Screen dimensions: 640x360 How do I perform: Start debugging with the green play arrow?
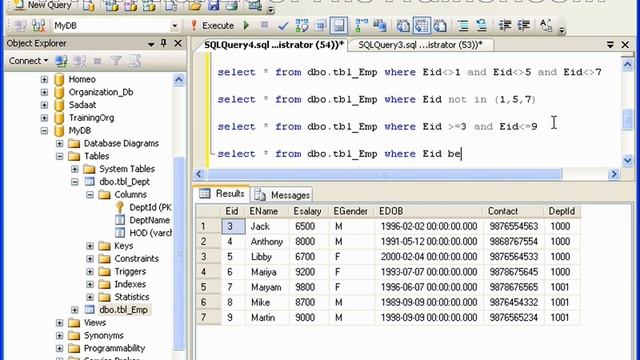pyautogui.click(x=246, y=26)
